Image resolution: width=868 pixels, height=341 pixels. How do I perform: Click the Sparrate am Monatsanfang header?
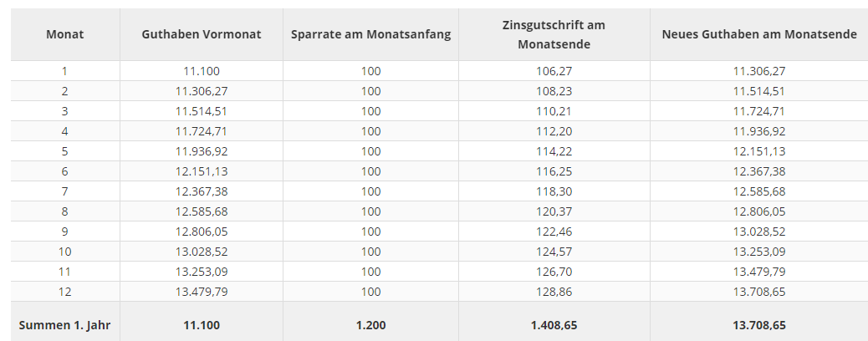pyautogui.click(x=371, y=34)
